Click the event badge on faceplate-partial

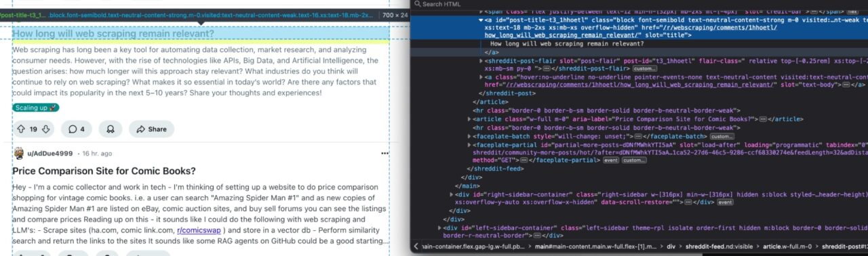point(611,161)
